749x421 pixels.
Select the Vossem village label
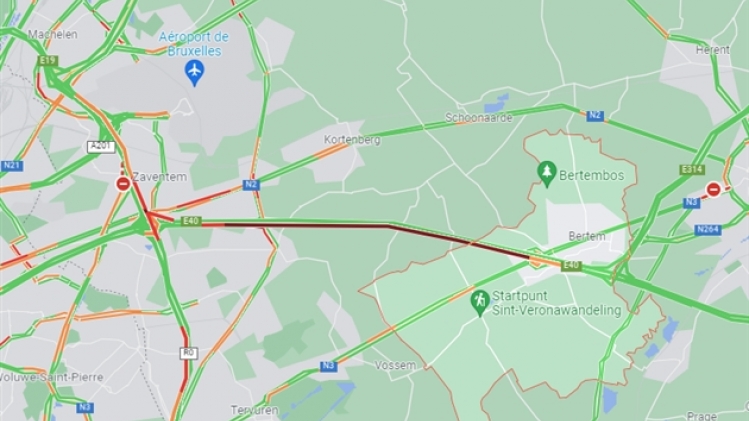[395, 366]
